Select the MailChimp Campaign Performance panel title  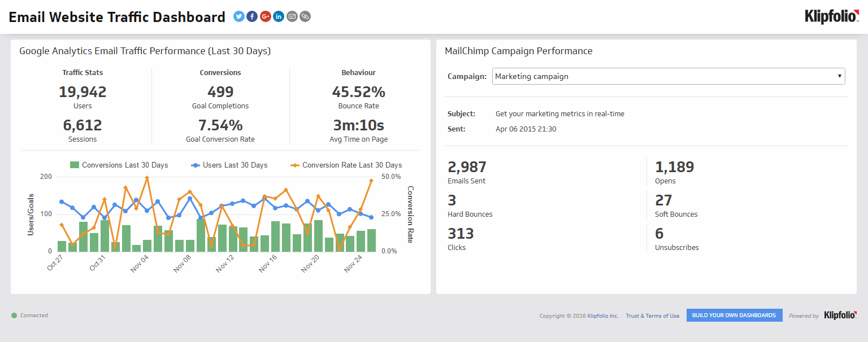pos(518,51)
